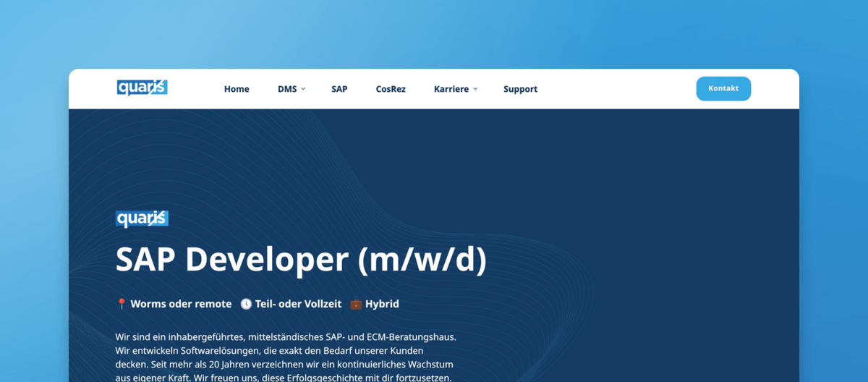Open the Support menu item

520,89
